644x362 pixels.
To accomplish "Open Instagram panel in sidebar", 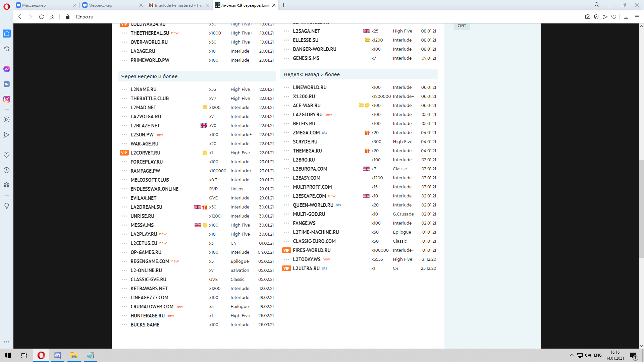I will 7,99.
